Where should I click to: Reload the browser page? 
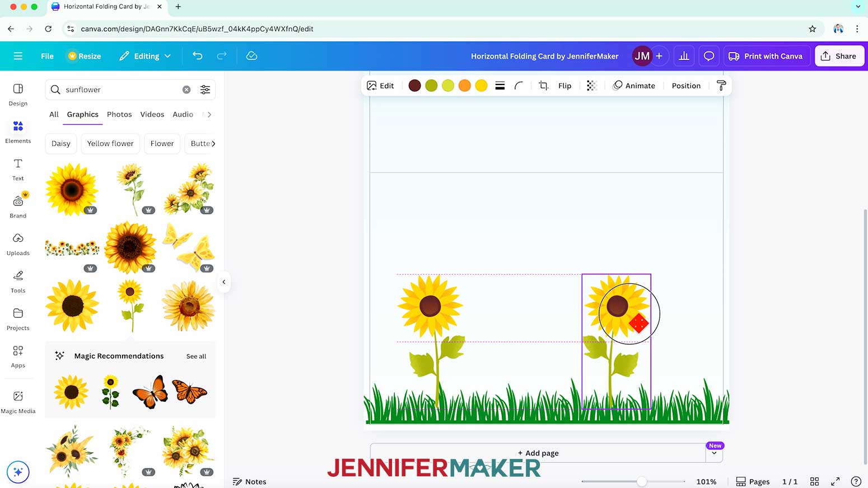48,29
